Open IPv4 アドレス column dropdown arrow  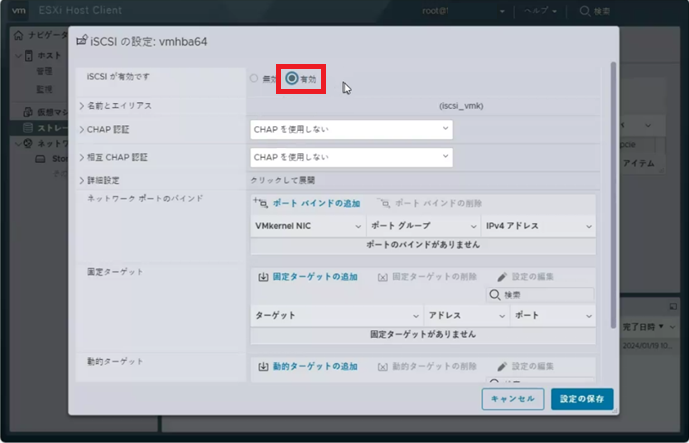click(x=588, y=227)
